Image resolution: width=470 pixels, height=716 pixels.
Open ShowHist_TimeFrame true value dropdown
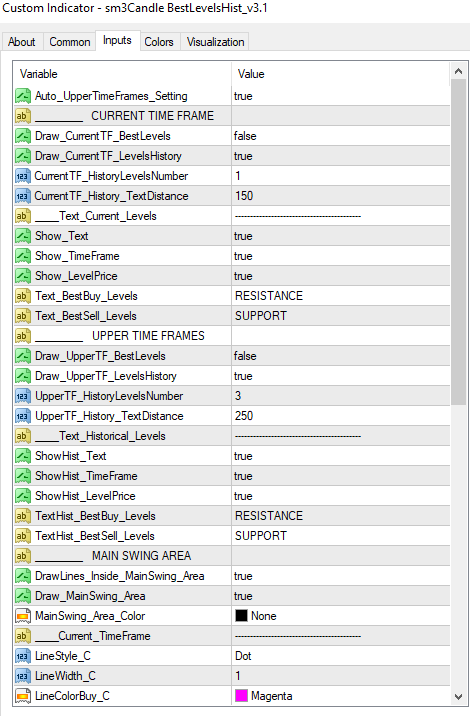pos(340,476)
